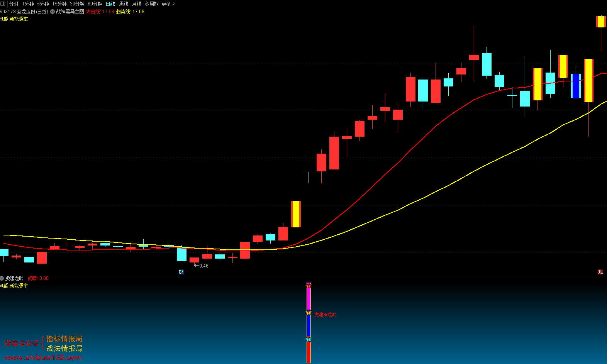Switch to the 1分钟 period tab

28,4
